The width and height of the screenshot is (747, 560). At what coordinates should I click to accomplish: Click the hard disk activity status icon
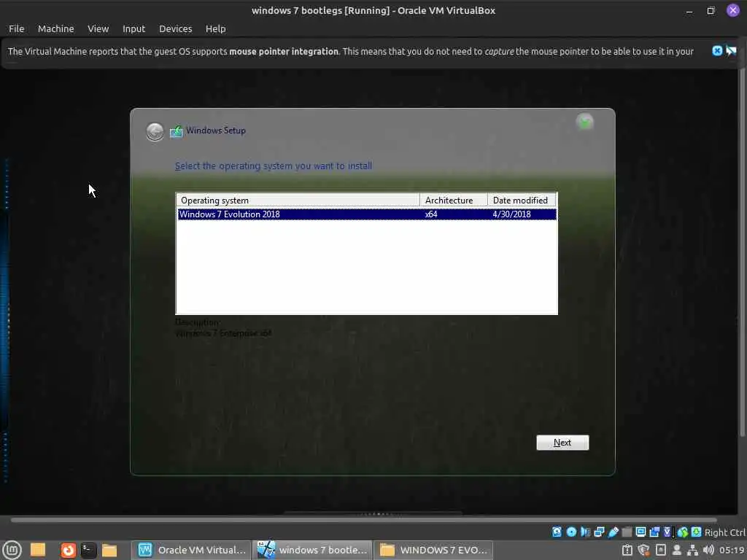[557, 532]
